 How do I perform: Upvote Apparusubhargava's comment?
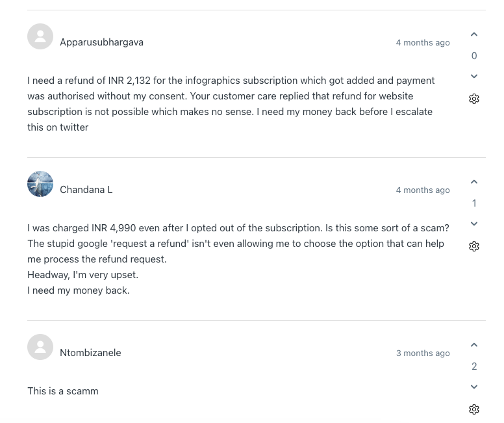474,34
